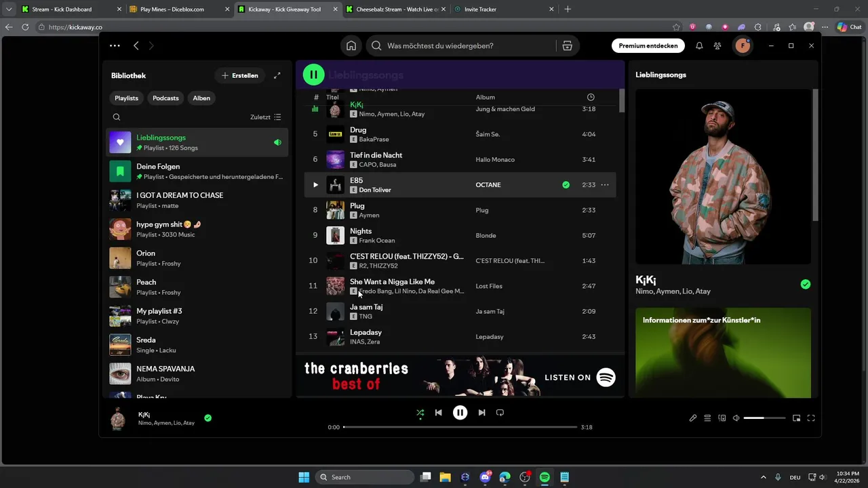
Task: Skip to the next track
Action: [x=481, y=412]
